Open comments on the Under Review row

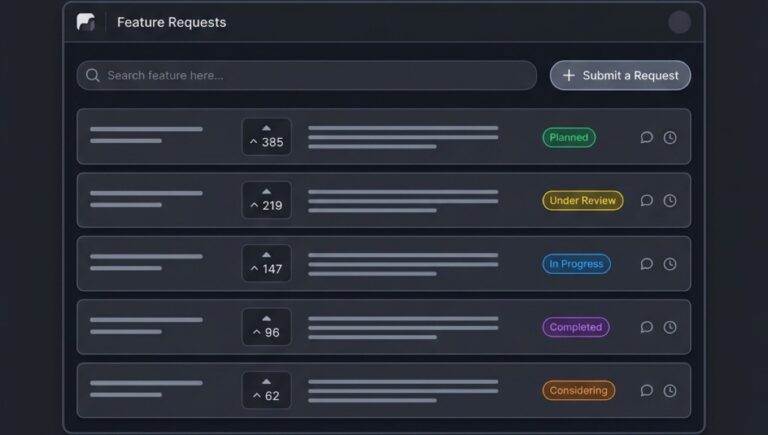pos(647,200)
